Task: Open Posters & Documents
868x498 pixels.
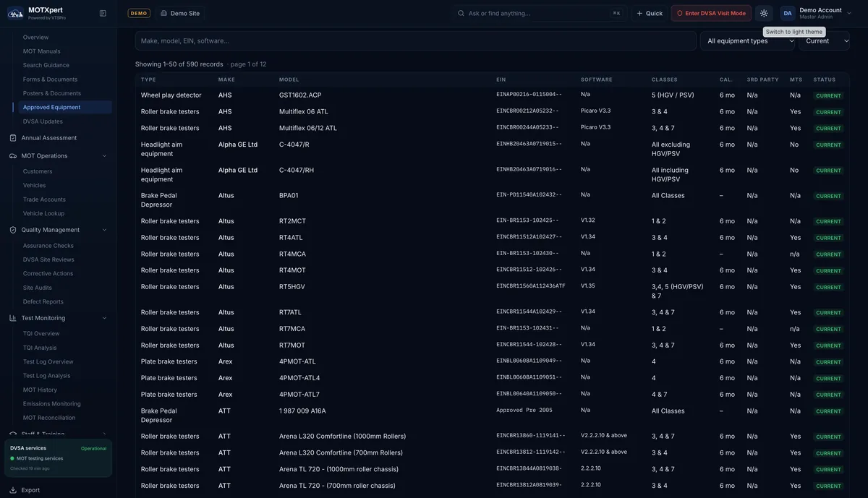Action: [52, 93]
